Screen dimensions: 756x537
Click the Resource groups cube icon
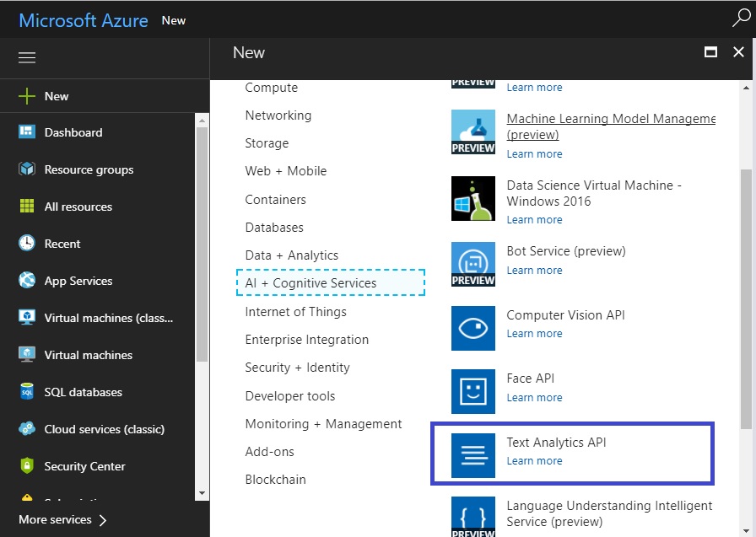(x=27, y=169)
